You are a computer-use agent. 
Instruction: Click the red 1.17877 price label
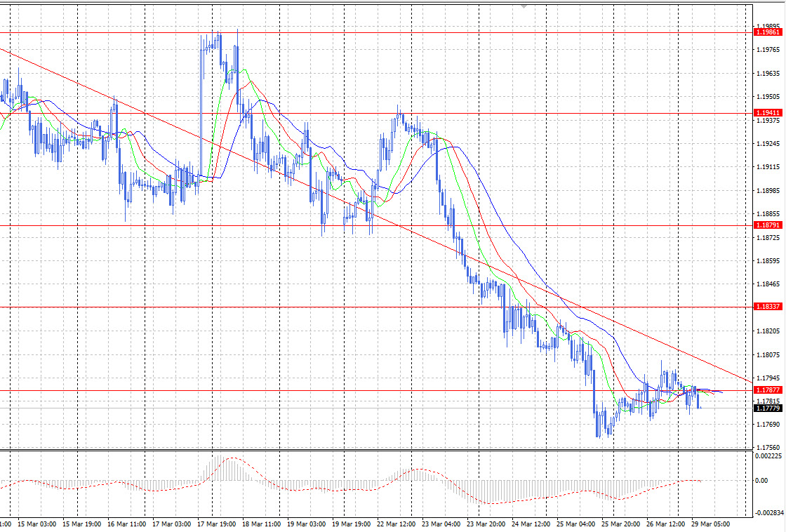pos(768,390)
